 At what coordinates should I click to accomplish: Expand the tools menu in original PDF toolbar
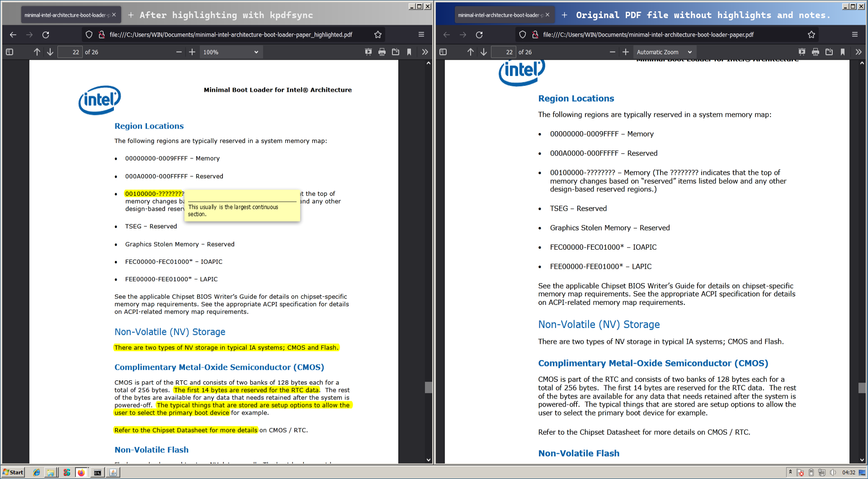tap(859, 52)
